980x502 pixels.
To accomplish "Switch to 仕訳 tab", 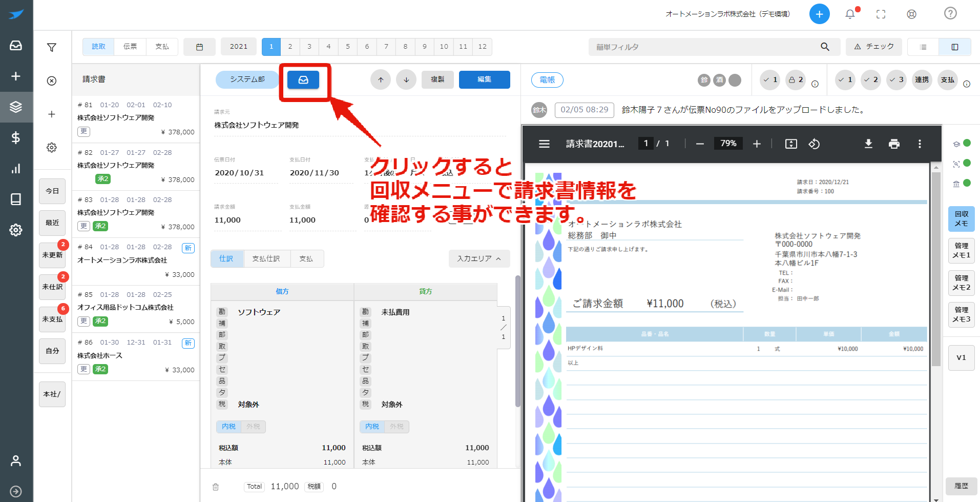I will coord(226,258).
